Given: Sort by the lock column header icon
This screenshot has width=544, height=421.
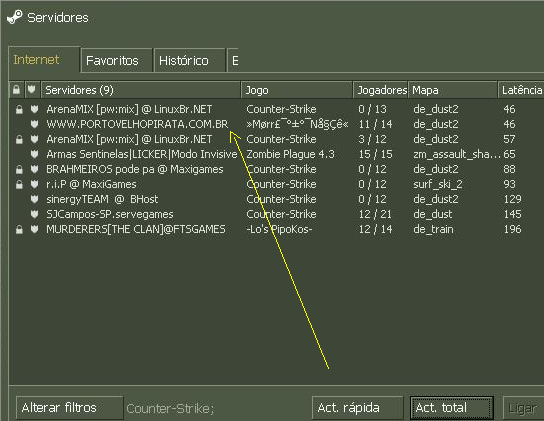Looking at the screenshot, I should pyautogui.click(x=16, y=90).
